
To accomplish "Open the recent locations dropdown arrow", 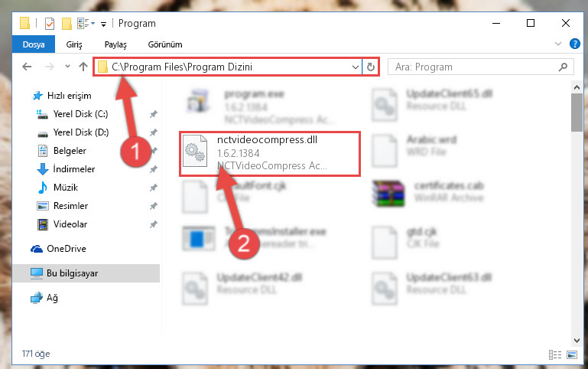I will 67,67.
